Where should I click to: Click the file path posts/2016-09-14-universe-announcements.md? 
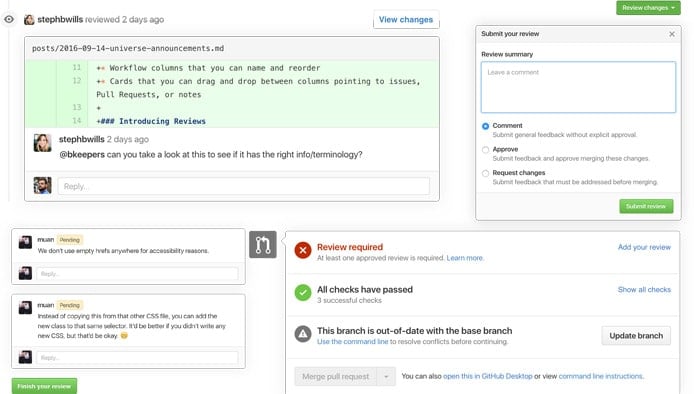click(x=128, y=48)
